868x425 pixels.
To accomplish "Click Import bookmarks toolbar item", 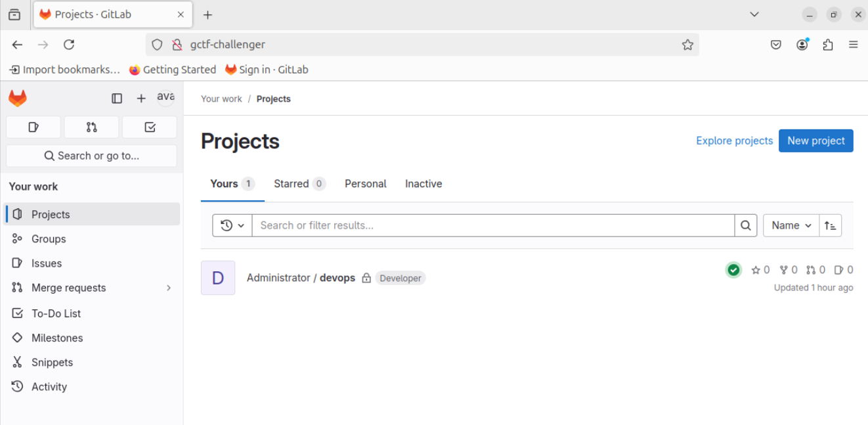I will tap(64, 70).
